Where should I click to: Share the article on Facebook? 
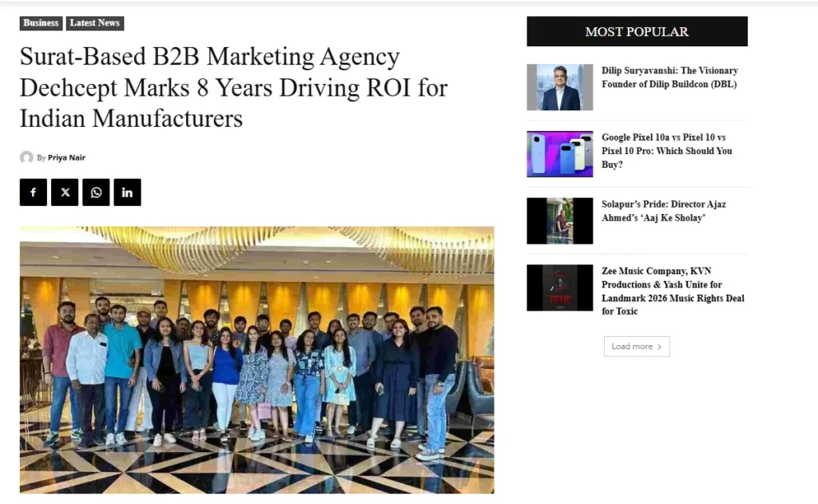click(34, 192)
